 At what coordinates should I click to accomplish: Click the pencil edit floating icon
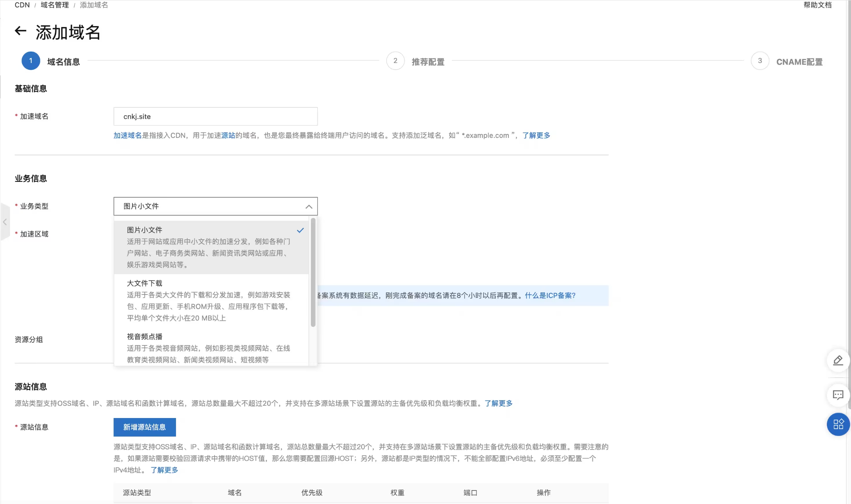pyautogui.click(x=838, y=361)
